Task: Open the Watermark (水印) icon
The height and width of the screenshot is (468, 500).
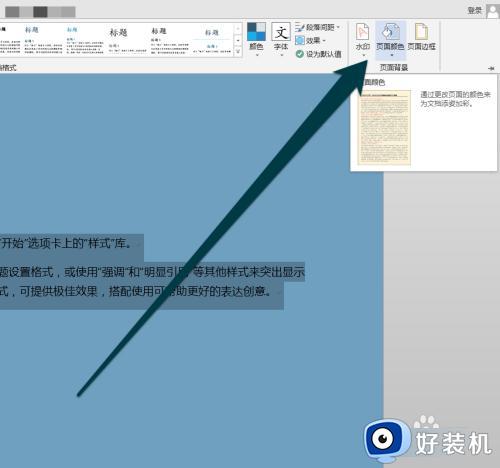Action: 363,32
